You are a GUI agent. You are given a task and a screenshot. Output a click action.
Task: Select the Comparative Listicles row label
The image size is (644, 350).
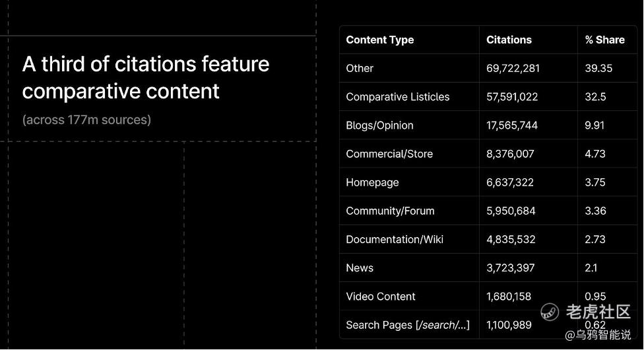tap(398, 96)
